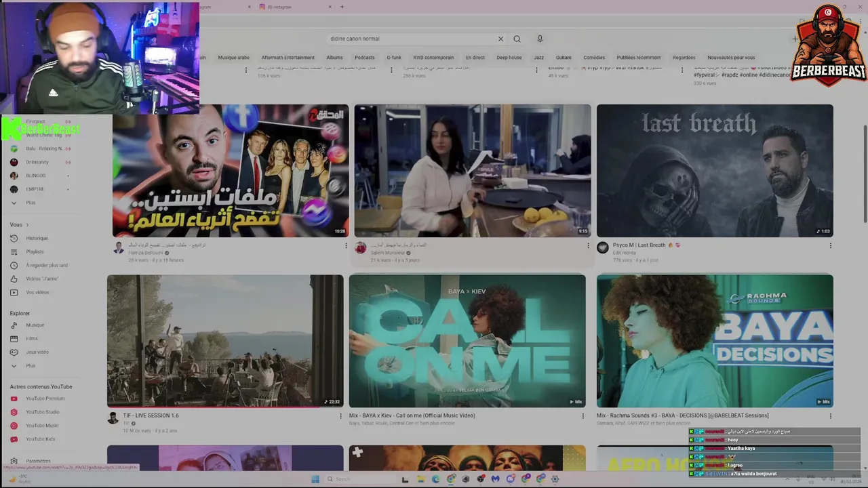868x488 pixels.
Task: Filter by Aftermath Entertainment chip
Action: (288, 58)
